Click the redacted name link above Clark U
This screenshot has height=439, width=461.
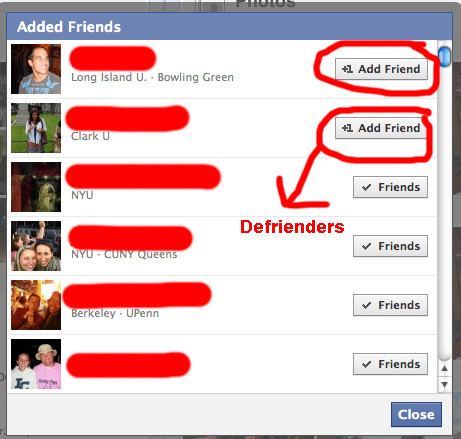(127, 118)
